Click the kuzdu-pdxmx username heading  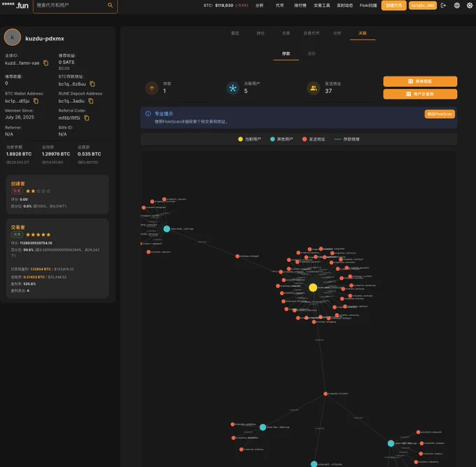click(45, 39)
